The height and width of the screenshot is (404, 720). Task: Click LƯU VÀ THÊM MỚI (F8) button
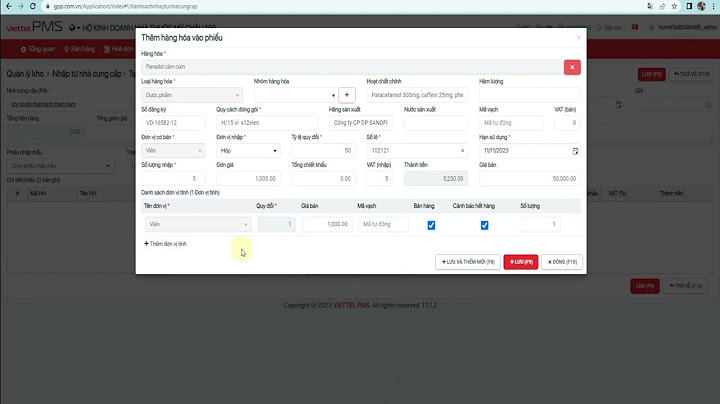coord(467,262)
